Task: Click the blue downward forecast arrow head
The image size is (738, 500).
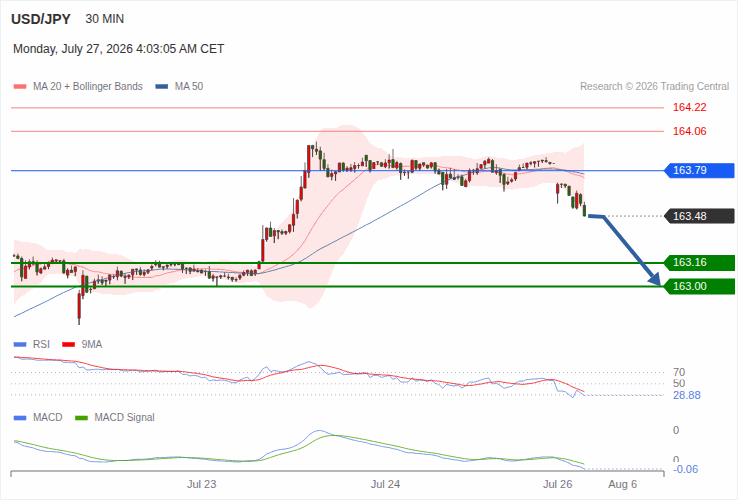Action: point(655,279)
